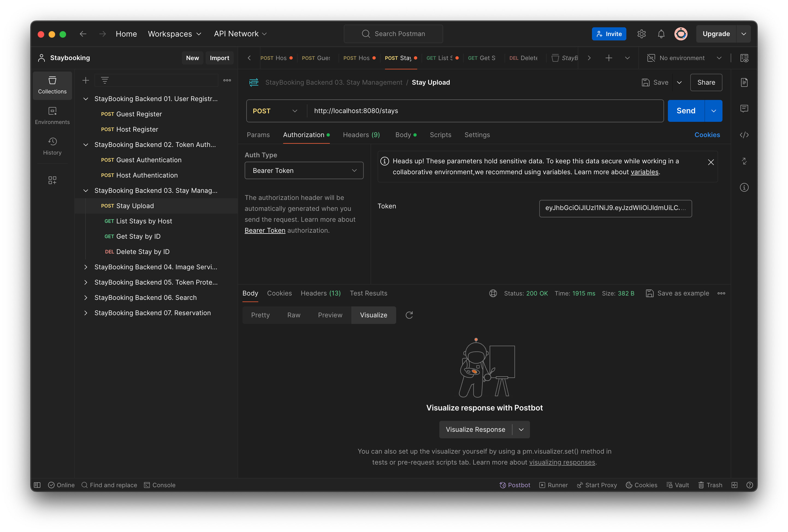The width and height of the screenshot is (788, 532).
Task: Launch the Runner from the status bar
Action: click(553, 485)
